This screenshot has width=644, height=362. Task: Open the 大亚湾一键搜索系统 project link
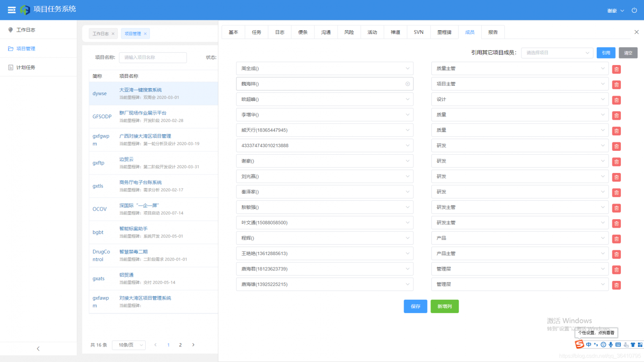tap(140, 90)
